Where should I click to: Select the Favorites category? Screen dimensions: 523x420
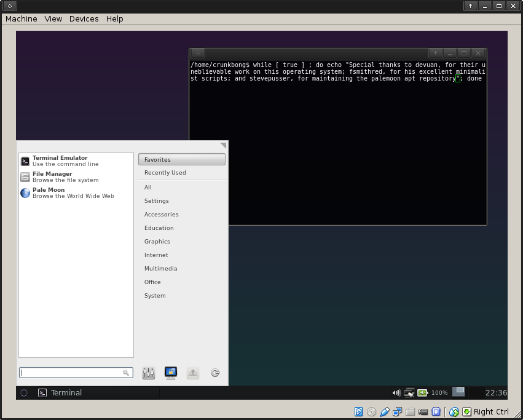point(181,159)
